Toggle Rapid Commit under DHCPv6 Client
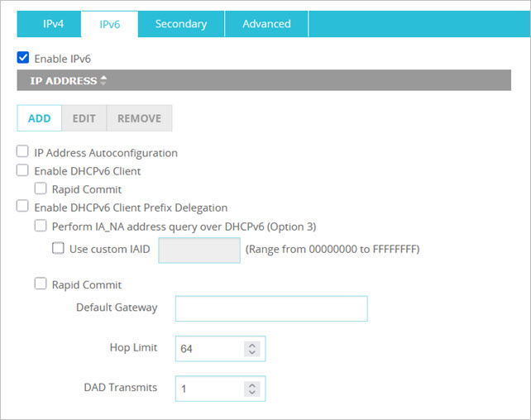 (41, 189)
